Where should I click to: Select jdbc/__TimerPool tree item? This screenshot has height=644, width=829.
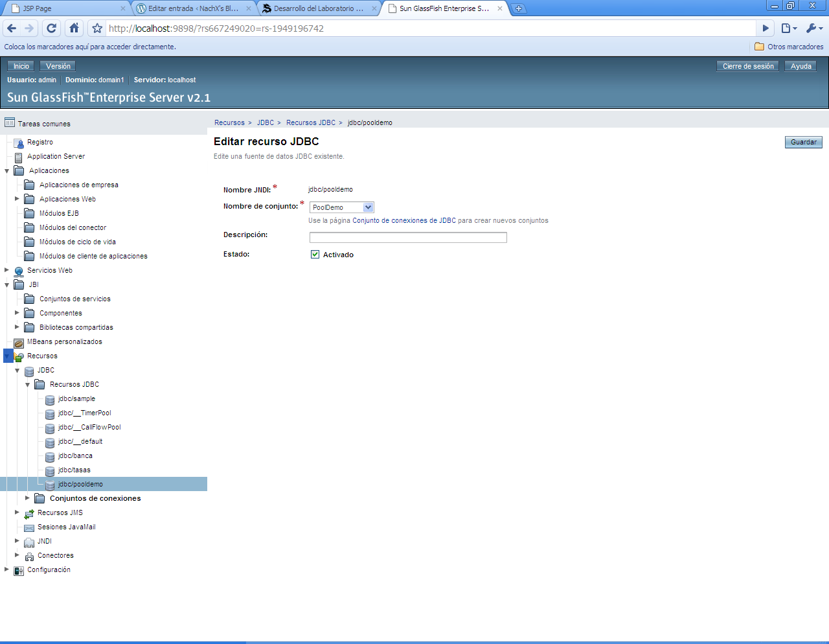pos(84,413)
